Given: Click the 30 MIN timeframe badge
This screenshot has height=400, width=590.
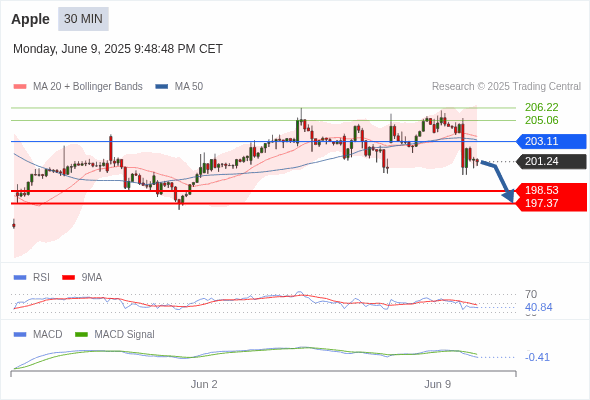Looking at the screenshot, I should click(x=83, y=19).
